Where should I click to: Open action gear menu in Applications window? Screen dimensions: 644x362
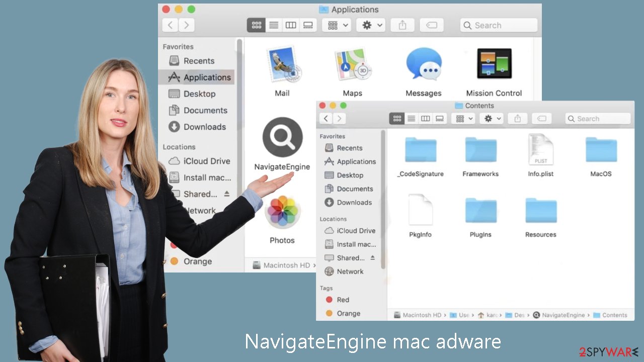pyautogui.click(x=371, y=25)
